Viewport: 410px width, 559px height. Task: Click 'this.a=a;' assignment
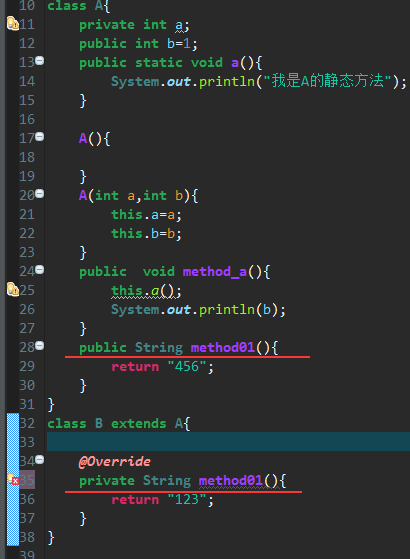146,215
